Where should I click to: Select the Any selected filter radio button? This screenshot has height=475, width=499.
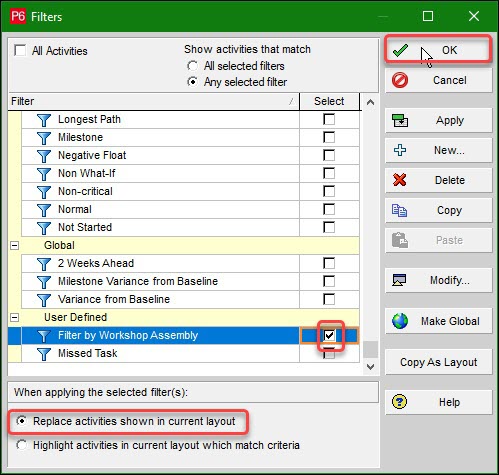[192, 82]
